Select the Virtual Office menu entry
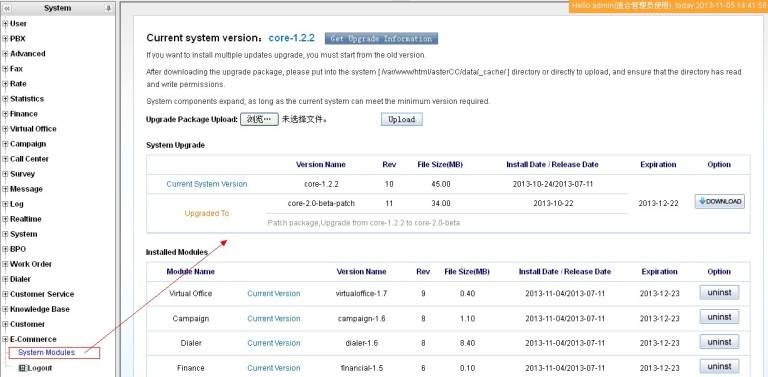 pyautogui.click(x=33, y=129)
